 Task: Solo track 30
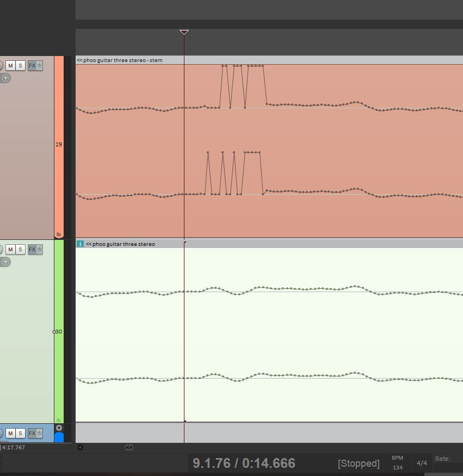(20, 250)
